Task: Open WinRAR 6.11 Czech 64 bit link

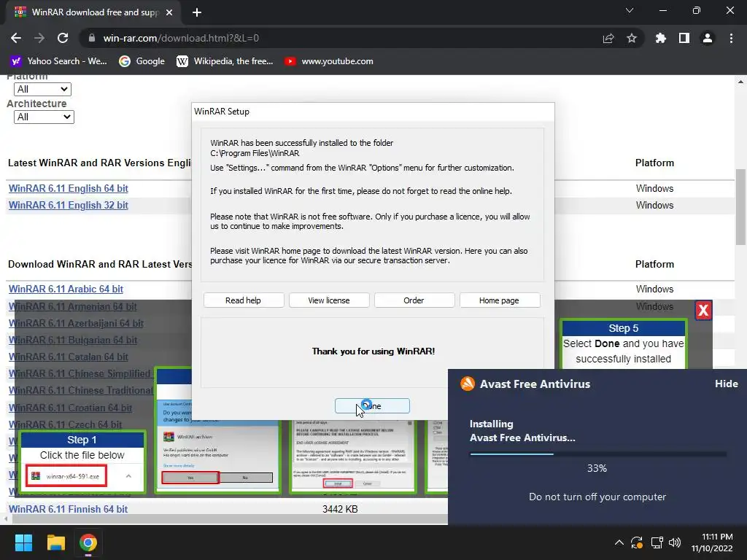Action: [65, 424]
